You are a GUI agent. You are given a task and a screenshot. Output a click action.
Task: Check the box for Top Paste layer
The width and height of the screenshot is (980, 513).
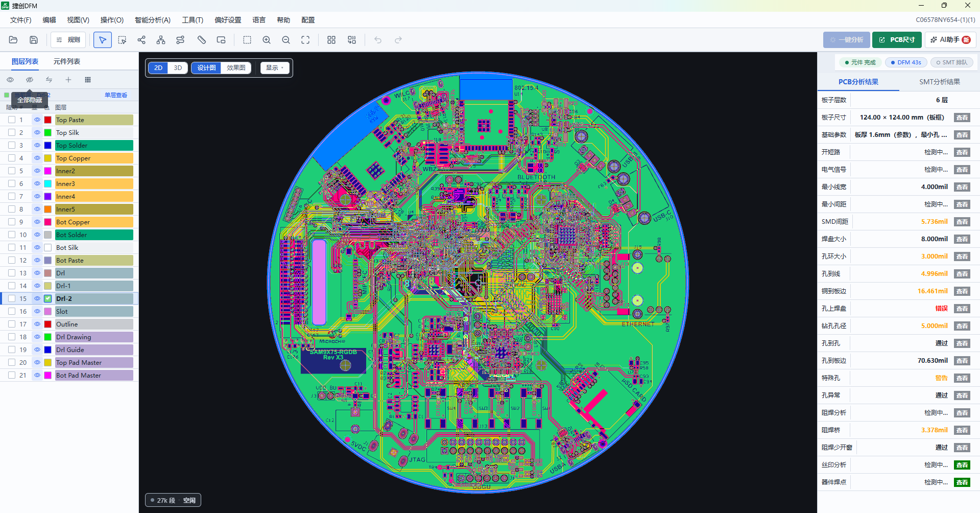tap(12, 120)
